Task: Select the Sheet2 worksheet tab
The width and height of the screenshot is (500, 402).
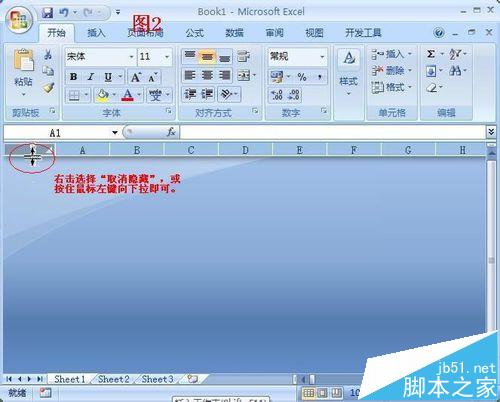Action: [114, 379]
